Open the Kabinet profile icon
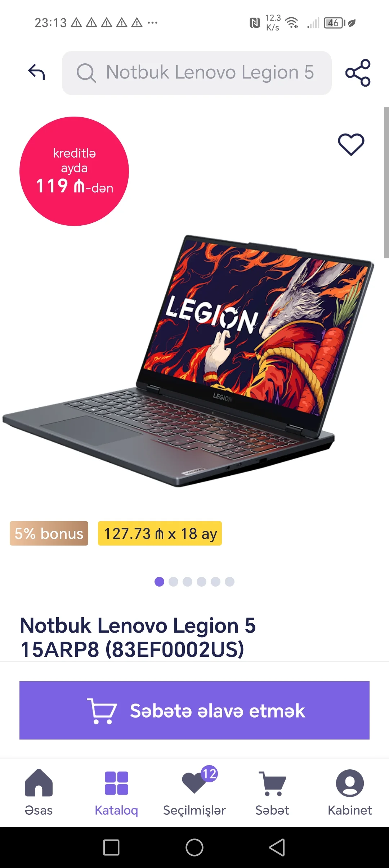389x868 pixels. pos(350,792)
